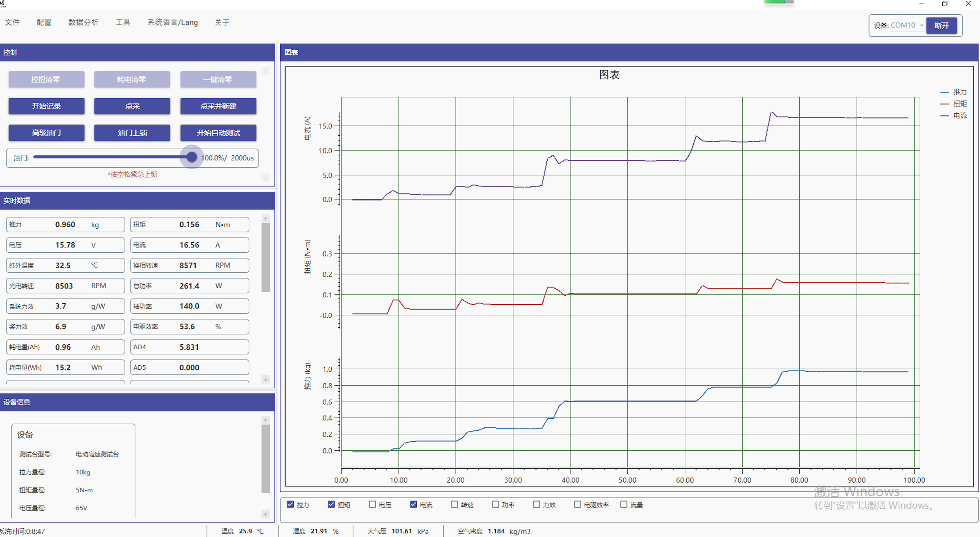The width and height of the screenshot is (980, 537).
Task: Open the 配置 menu
Action: tap(44, 22)
